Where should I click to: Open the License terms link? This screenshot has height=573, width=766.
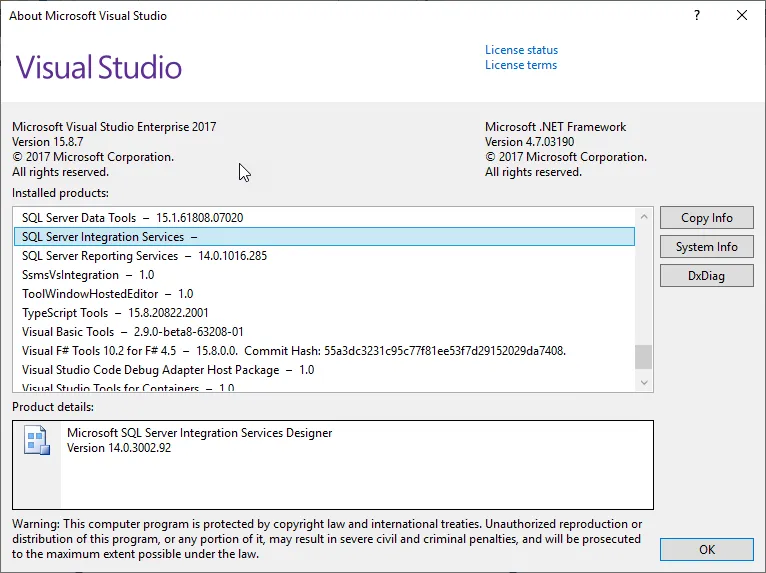[x=521, y=65]
